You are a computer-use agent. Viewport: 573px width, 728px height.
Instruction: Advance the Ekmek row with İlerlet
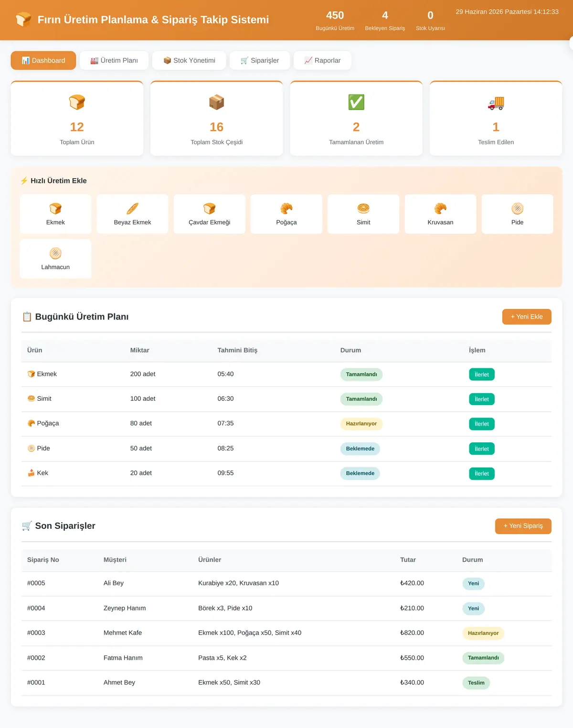pyautogui.click(x=482, y=375)
